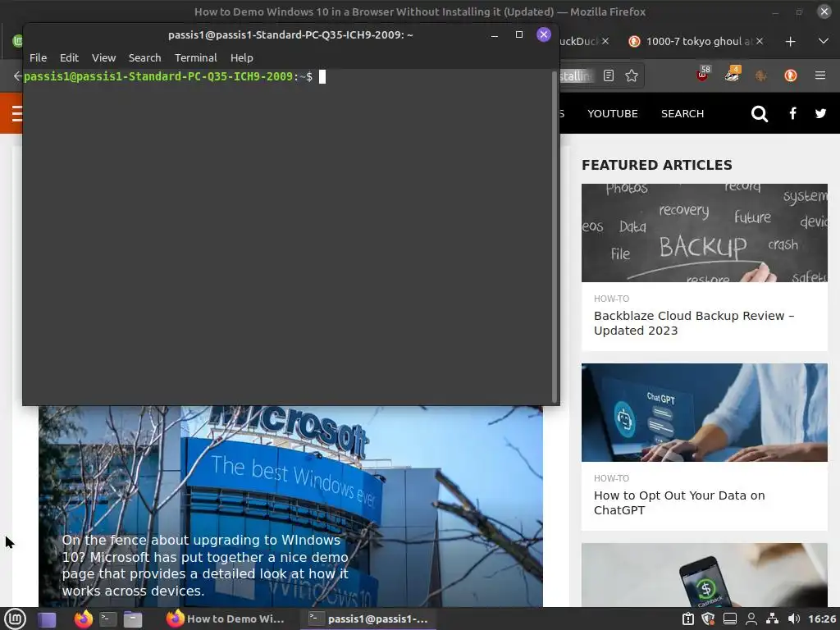Open the YOUTUBE link in site navigation

click(x=612, y=113)
